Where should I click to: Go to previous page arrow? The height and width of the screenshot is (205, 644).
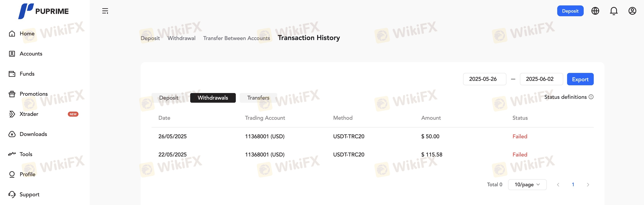[558, 185]
